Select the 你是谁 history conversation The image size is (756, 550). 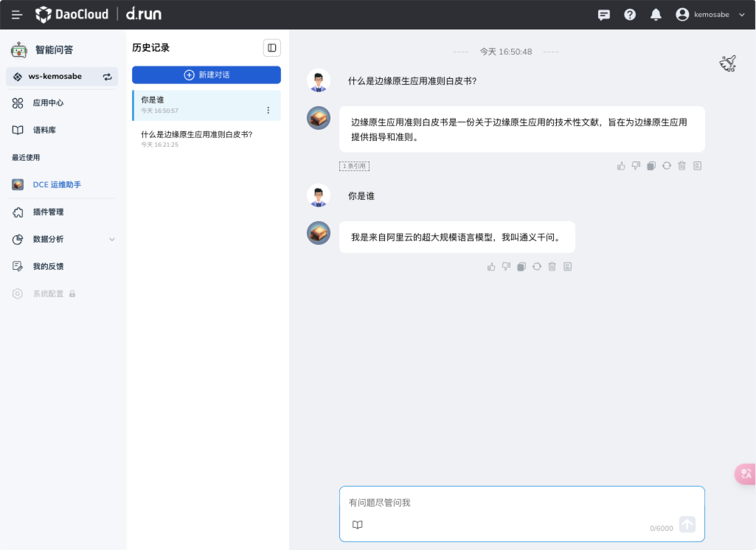(207, 105)
